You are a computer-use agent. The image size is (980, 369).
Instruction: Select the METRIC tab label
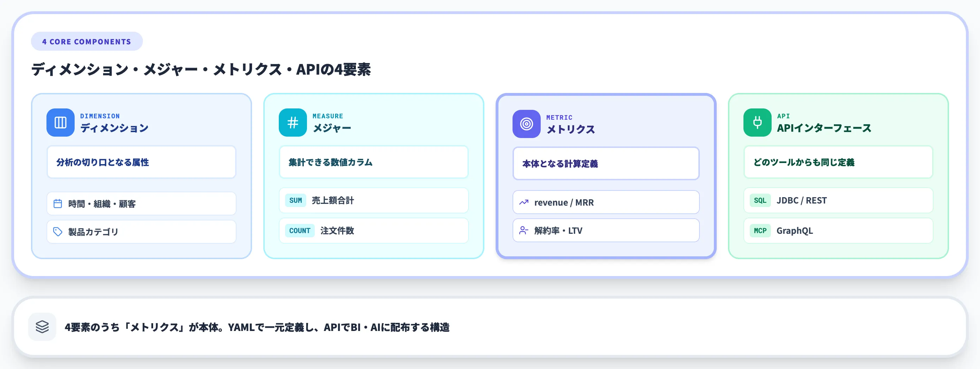click(559, 117)
